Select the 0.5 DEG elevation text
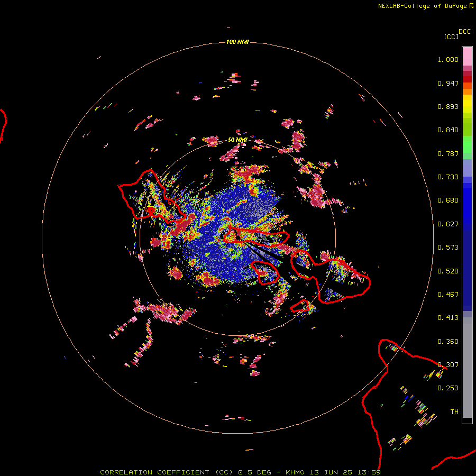This screenshot has width=476, height=476. 254,472
